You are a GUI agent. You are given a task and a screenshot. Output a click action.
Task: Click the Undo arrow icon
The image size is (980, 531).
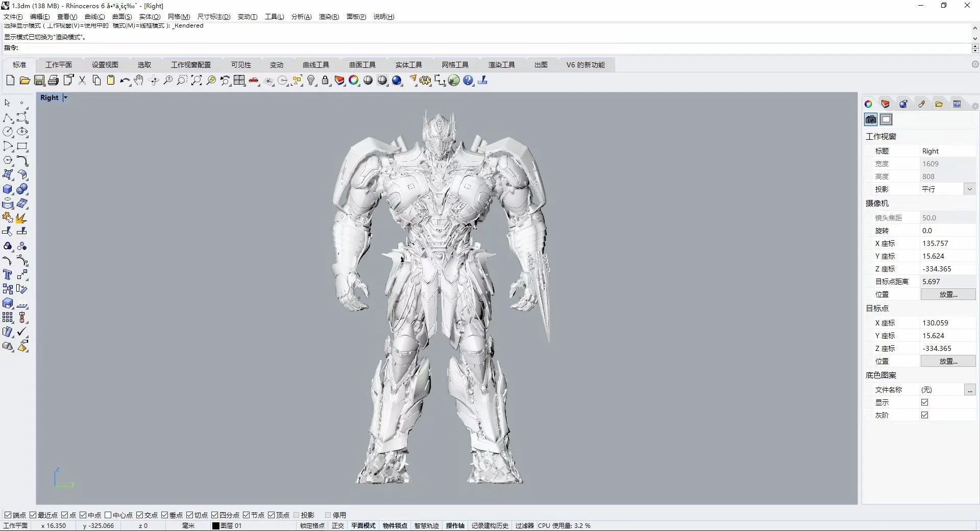point(125,80)
